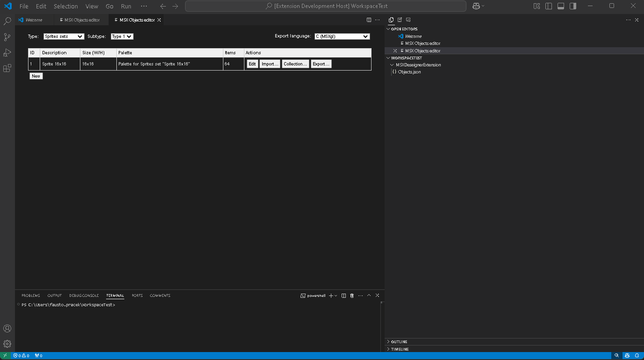Screen dimensions: 644x360
Task: Switch to the Welcome editor tab
Action: 34,20
